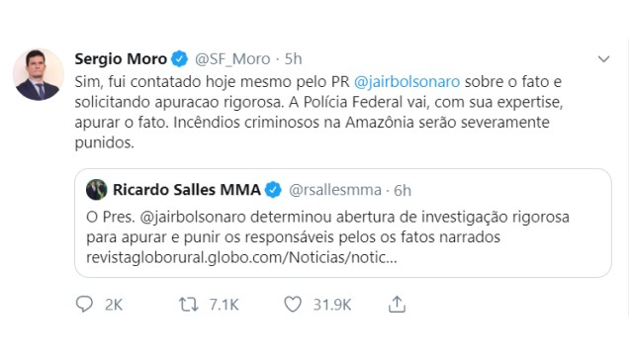
Task: Click the 6h quoted tweet timestamp
Action: [403, 191]
